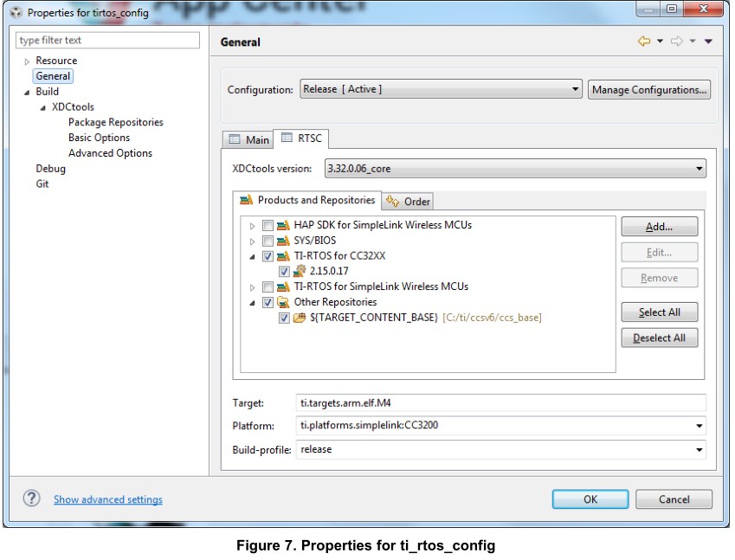Collapse the TI-RTOS for CC32XX node
This screenshot has width=735, height=560.
pos(252,257)
